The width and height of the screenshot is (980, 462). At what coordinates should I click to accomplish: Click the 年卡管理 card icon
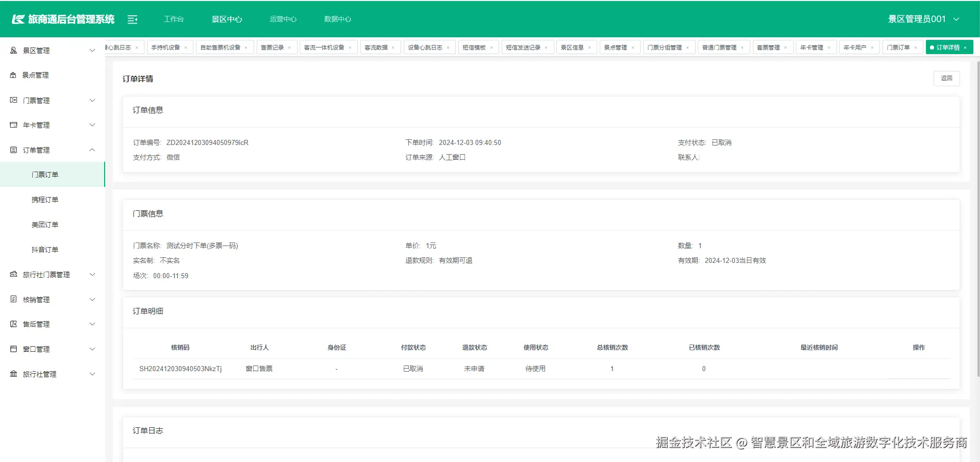tap(13, 125)
